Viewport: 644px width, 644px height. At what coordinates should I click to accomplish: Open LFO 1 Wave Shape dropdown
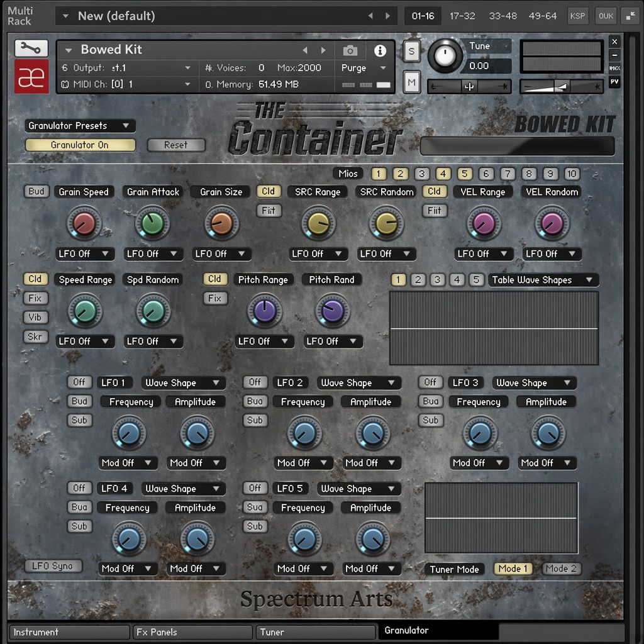[183, 383]
